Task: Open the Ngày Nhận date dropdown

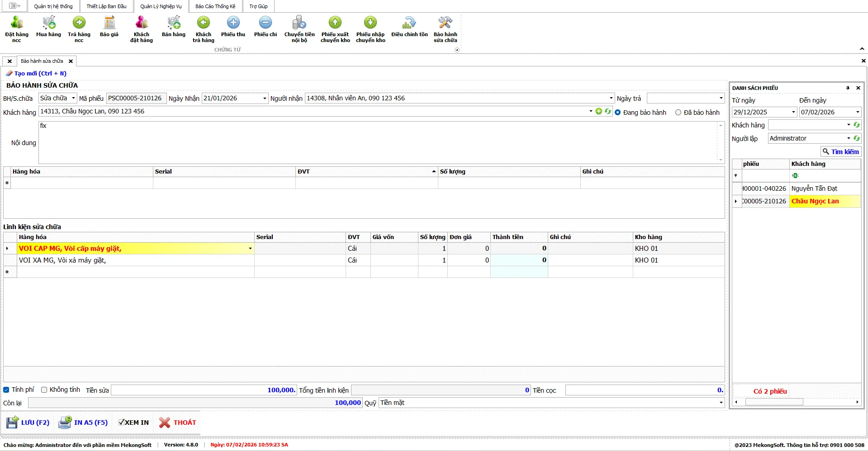Action: click(265, 99)
